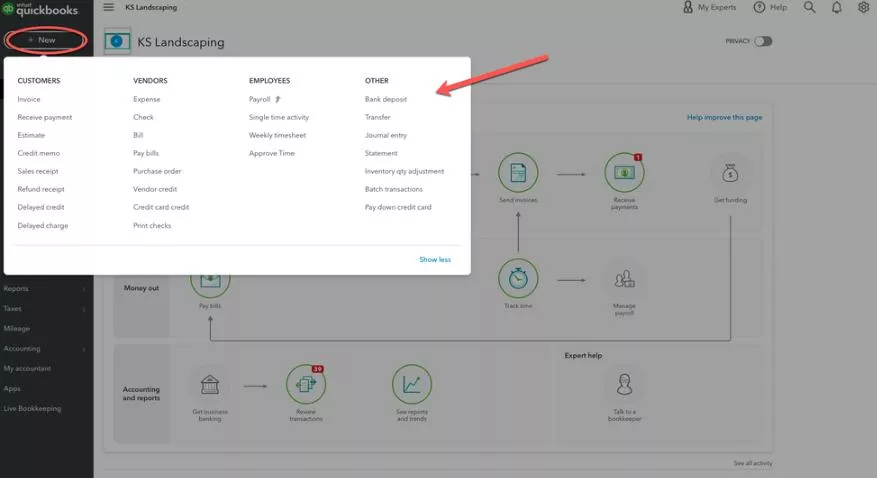The height and width of the screenshot is (478, 877).
Task: Choose Pay bills in menu
Action: 146,153
